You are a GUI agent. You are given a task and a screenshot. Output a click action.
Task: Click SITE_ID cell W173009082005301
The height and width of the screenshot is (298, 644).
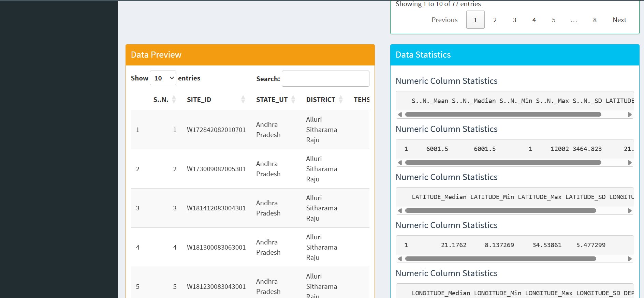216,169
